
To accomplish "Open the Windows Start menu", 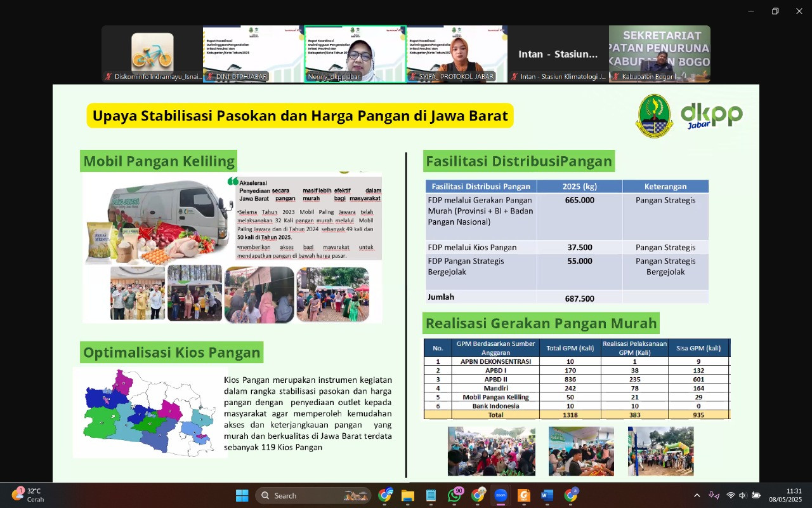I will coord(242,495).
